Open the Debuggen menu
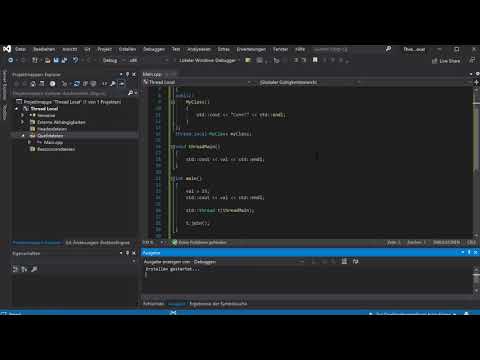480x360 pixels. pos(154,49)
